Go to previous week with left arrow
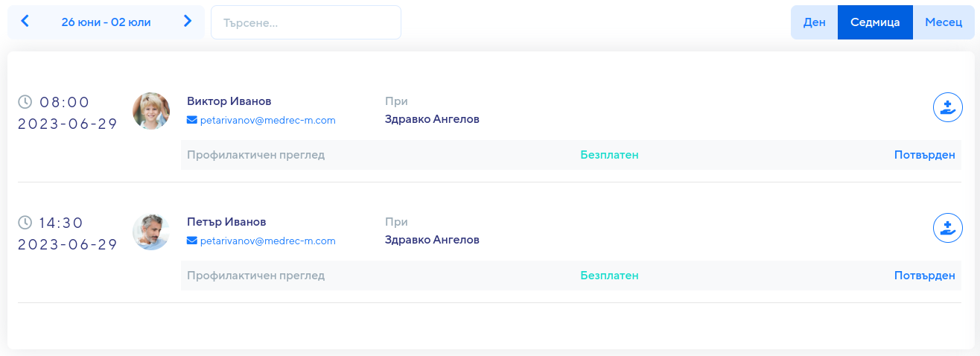The height and width of the screenshot is (356, 980). click(x=25, y=22)
